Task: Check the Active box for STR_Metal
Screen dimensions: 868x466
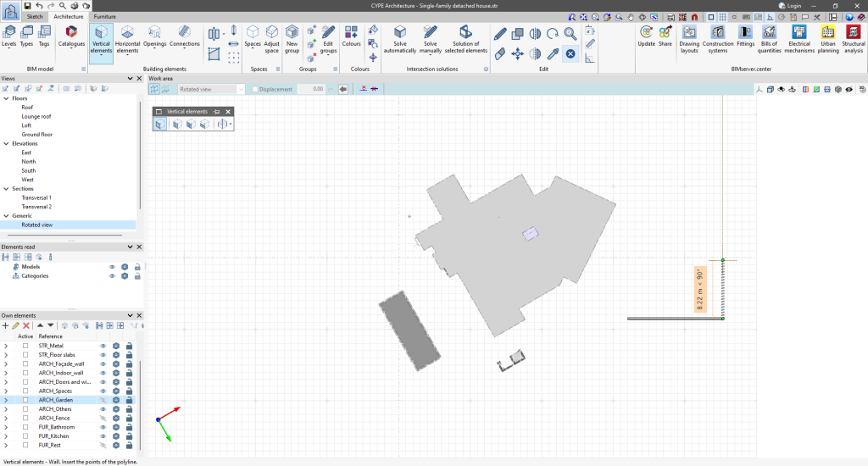Action: click(25, 346)
